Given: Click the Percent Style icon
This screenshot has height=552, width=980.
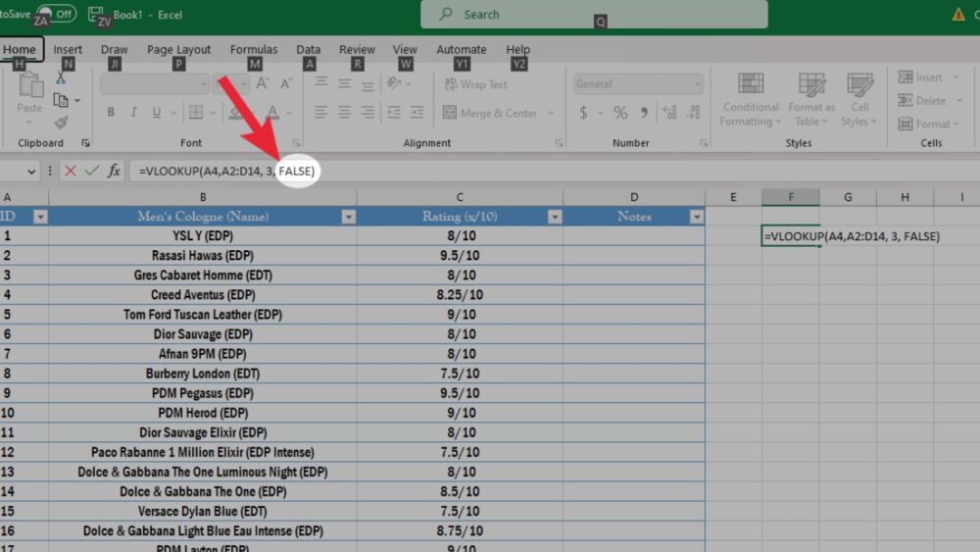Looking at the screenshot, I should point(620,113).
